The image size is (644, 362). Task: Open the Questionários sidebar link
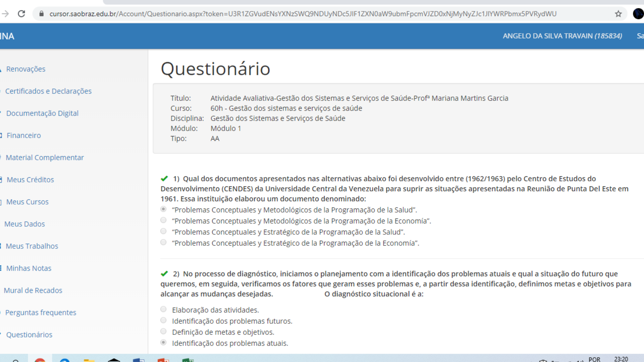click(29, 335)
